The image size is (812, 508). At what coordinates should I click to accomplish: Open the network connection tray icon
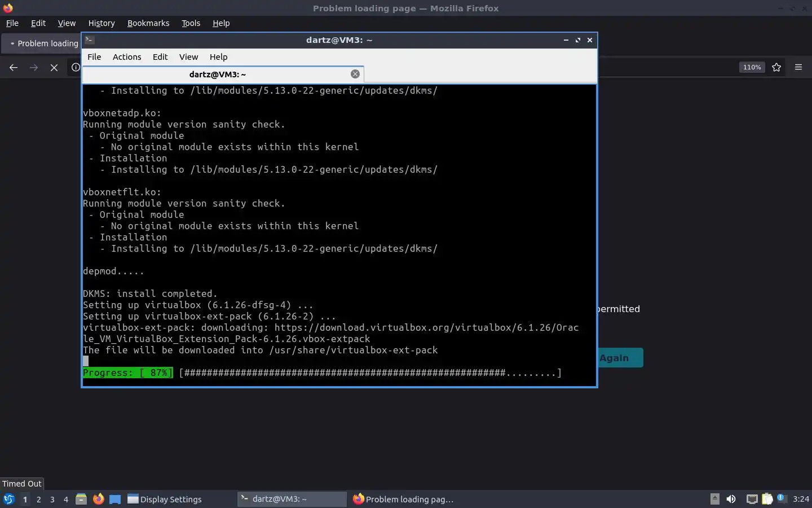pyautogui.click(x=752, y=499)
